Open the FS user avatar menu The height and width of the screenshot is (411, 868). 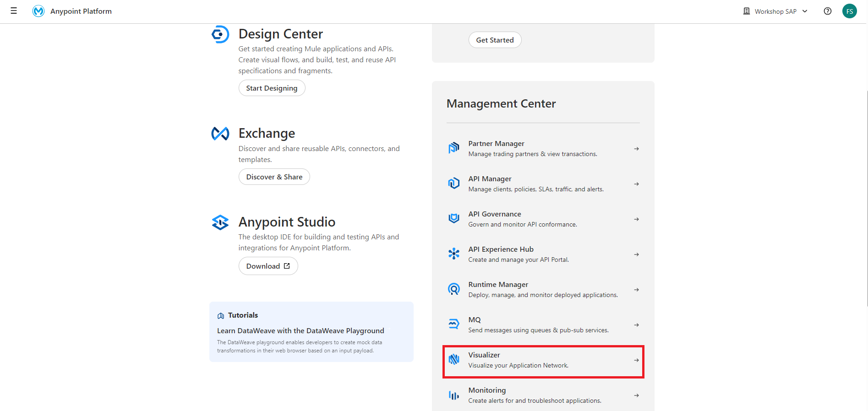[850, 11]
